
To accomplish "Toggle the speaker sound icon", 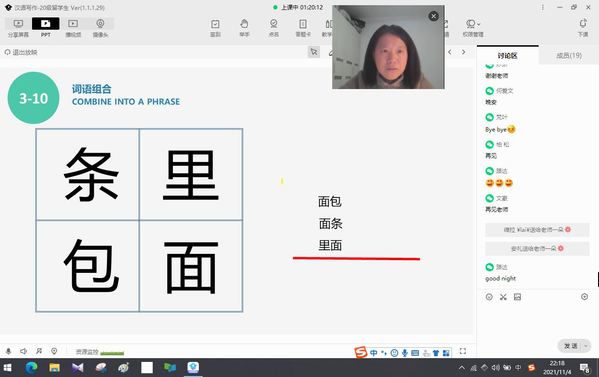I will (x=23, y=351).
